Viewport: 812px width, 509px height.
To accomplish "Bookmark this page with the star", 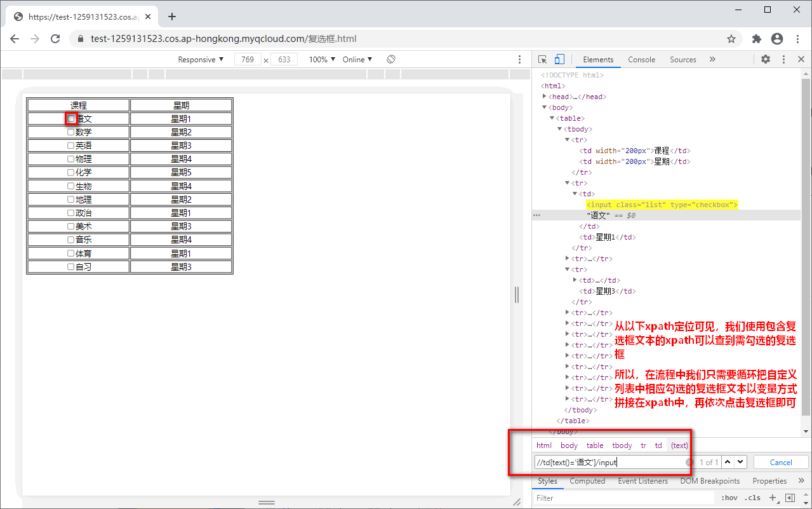I will (x=731, y=39).
